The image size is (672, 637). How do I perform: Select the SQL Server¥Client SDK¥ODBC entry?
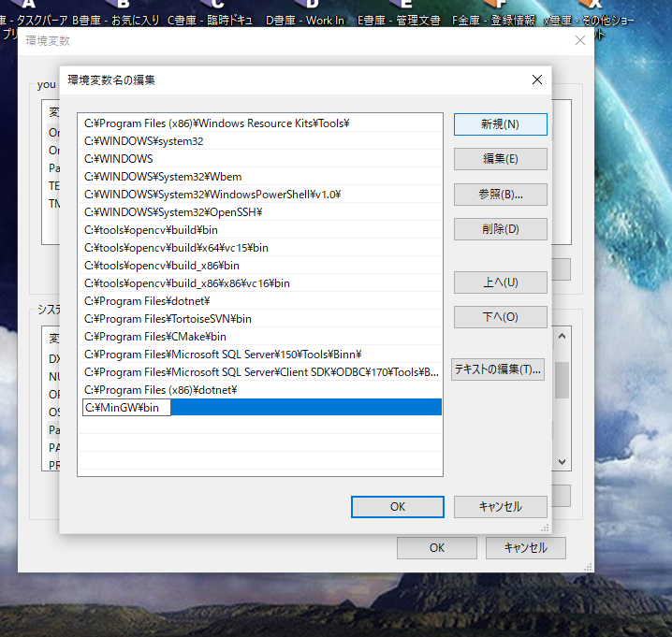tap(259, 372)
